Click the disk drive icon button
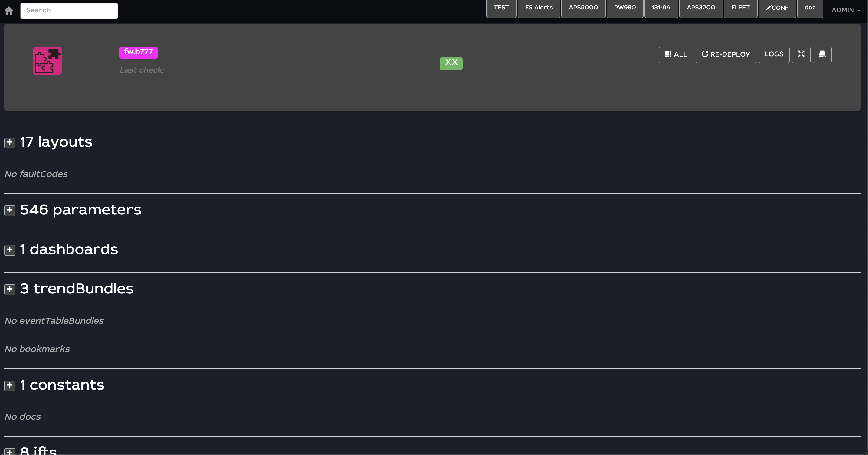The image size is (868, 455). 822,54
